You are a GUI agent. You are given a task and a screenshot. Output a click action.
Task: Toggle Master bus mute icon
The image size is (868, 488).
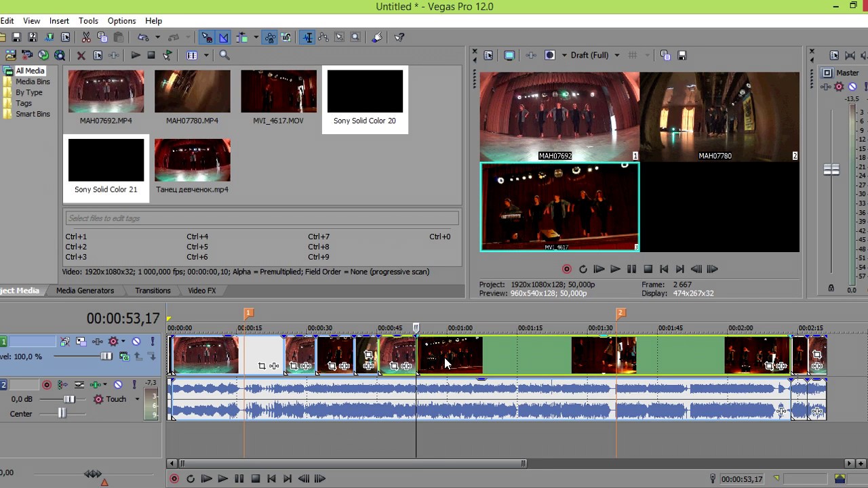852,86
